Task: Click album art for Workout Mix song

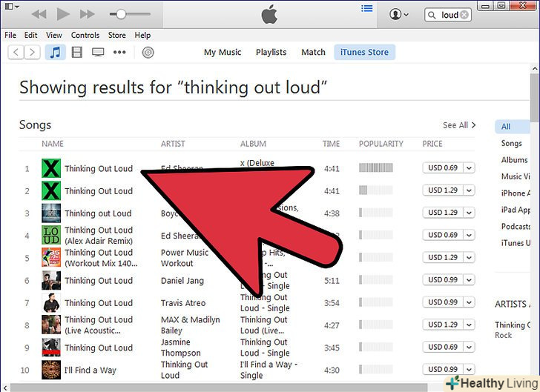Action: 51,258
